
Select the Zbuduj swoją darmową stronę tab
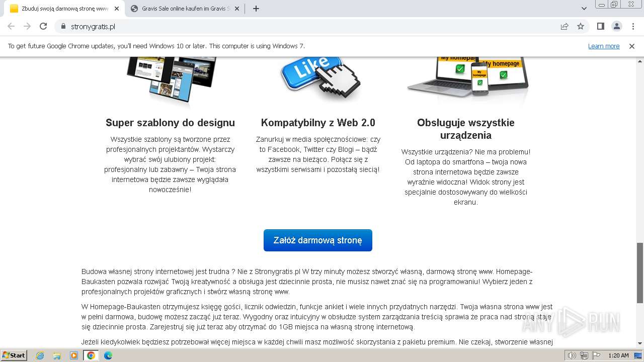tap(64, 9)
